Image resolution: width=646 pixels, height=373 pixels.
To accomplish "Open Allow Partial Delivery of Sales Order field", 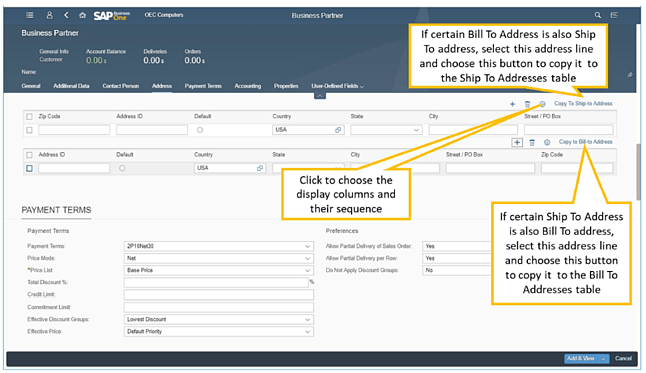I will tap(457, 246).
